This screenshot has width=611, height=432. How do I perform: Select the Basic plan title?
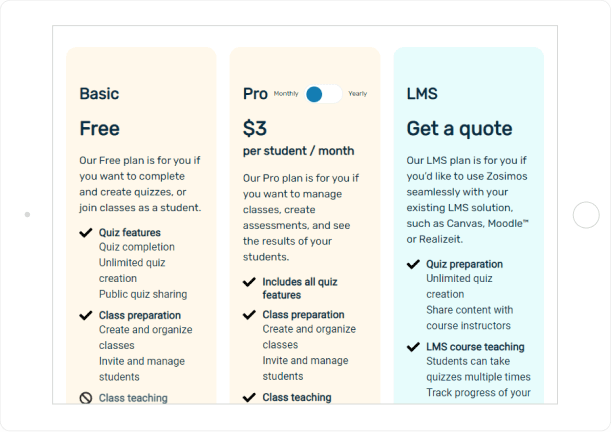[99, 94]
